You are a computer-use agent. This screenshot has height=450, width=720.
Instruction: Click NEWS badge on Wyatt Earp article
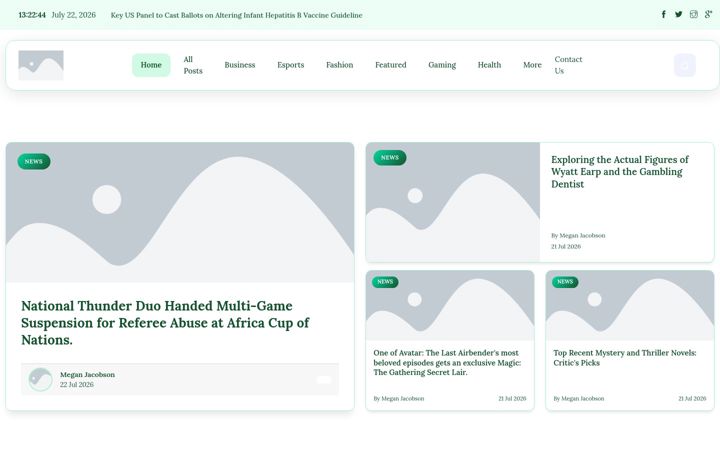click(x=390, y=158)
